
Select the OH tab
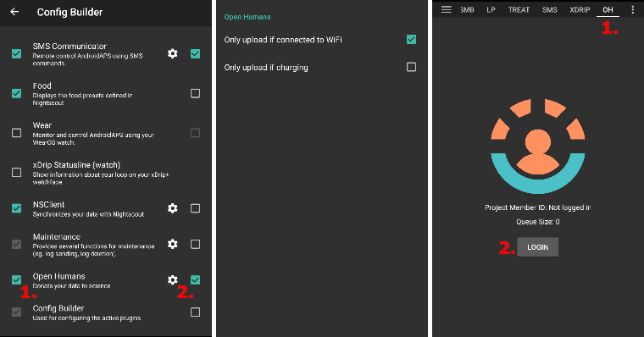point(608,10)
